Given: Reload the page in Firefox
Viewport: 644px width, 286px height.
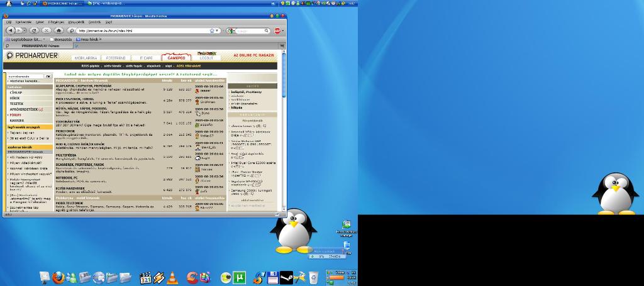Looking at the screenshot, I should (34, 30).
